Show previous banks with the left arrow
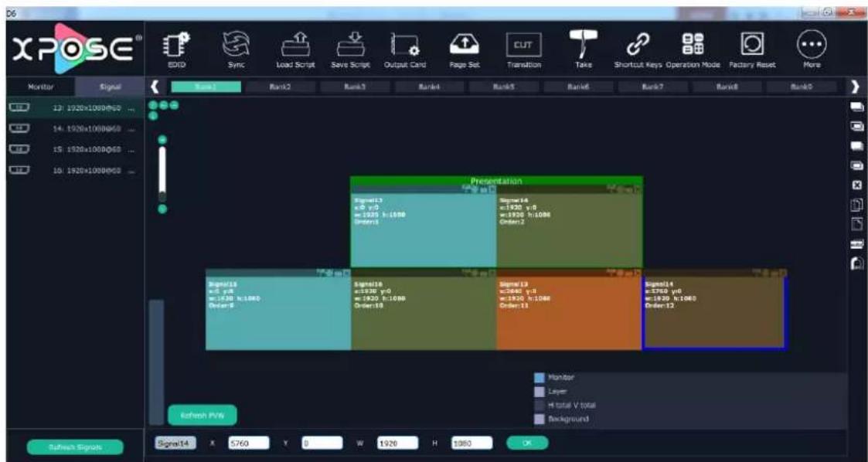The height and width of the screenshot is (462, 868). coord(155,87)
